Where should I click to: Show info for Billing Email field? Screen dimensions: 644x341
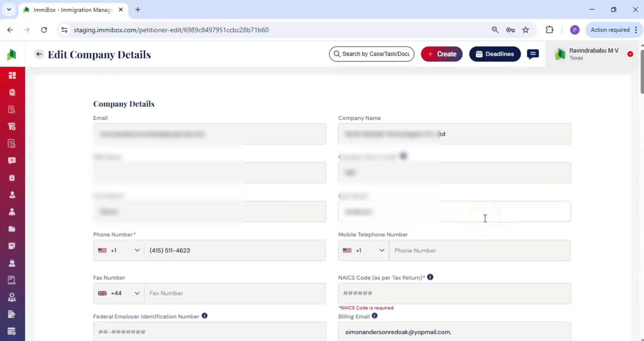click(x=375, y=316)
